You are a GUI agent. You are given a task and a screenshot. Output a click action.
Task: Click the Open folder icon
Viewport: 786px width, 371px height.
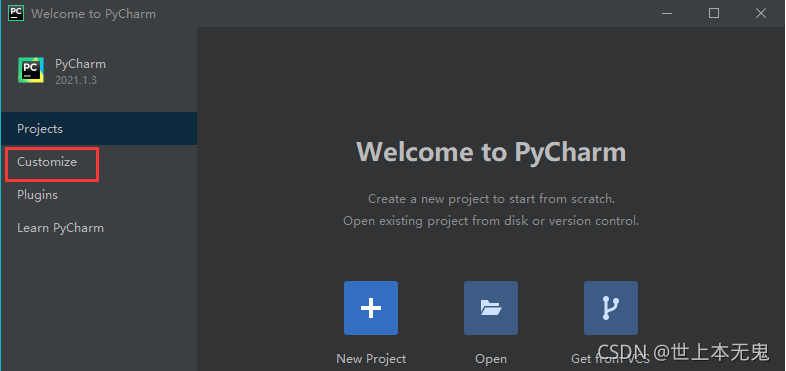click(491, 308)
